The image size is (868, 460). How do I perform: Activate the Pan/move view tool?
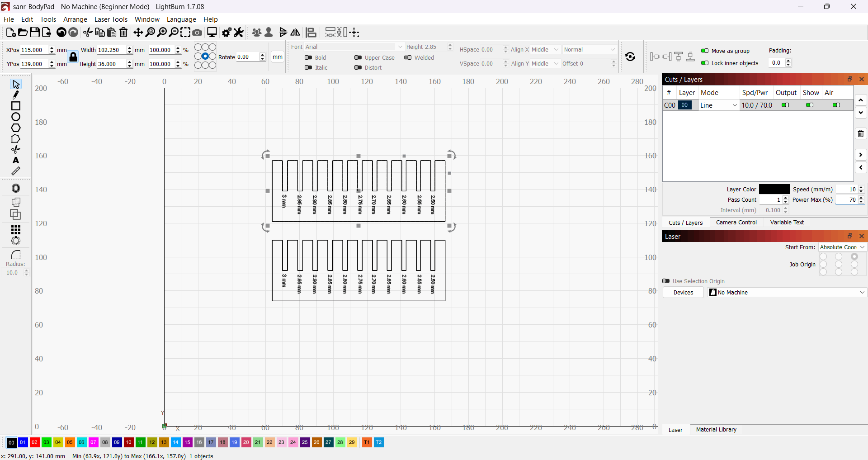138,32
